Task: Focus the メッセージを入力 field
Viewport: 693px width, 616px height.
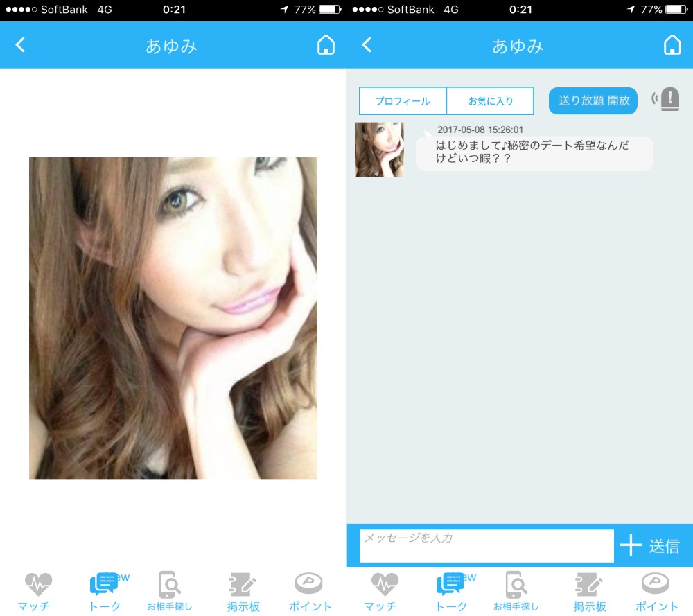Action: (486, 546)
